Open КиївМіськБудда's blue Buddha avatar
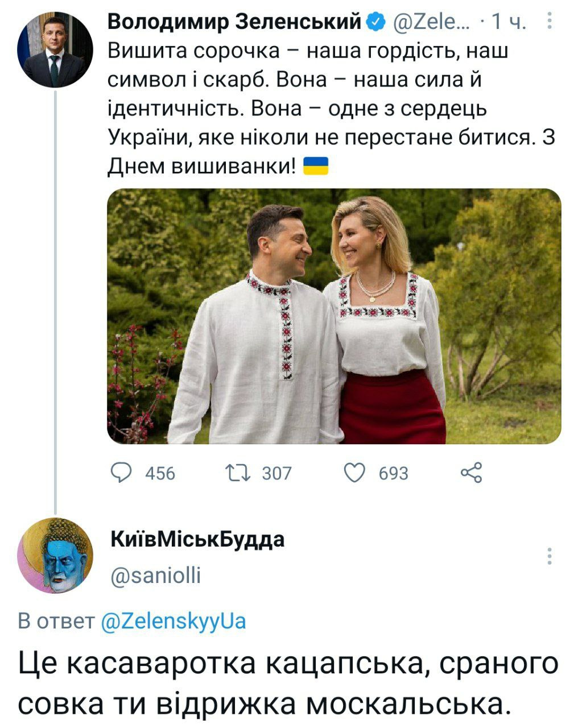Viewport: 578px width, 728px height. coord(55,555)
